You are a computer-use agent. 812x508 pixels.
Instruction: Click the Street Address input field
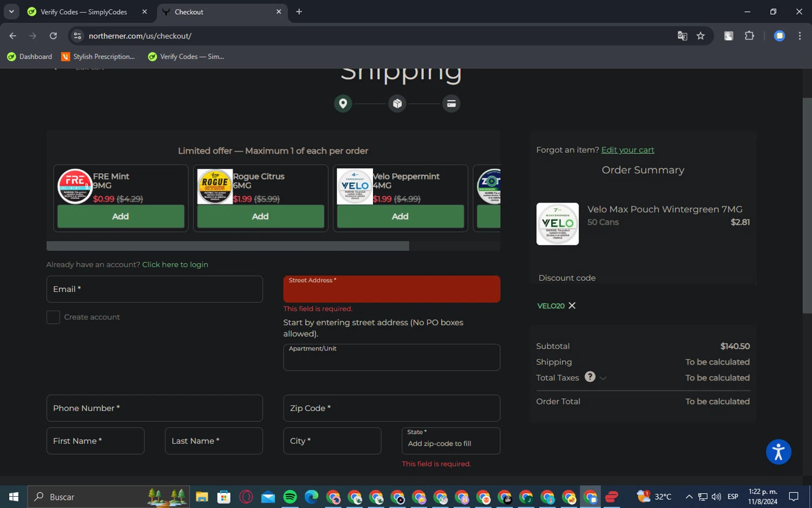tap(391, 291)
